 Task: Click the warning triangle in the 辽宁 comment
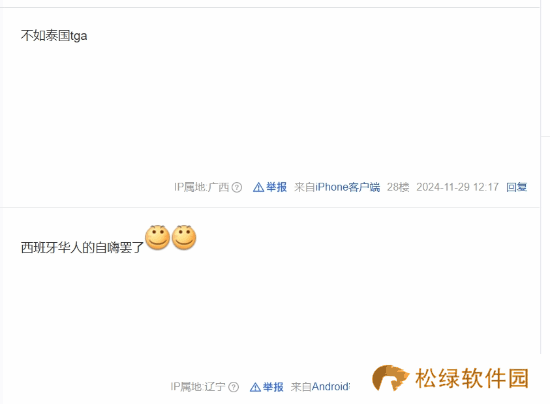pos(255,387)
